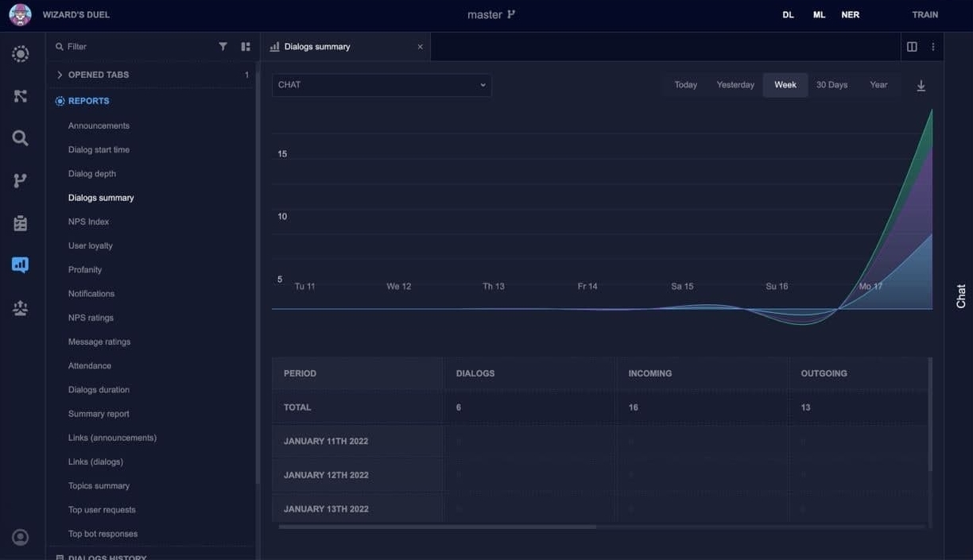Image resolution: width=973 pixels, height=560 pixels.
Task: Click the TRAIN button
Action: coord(925,15)
